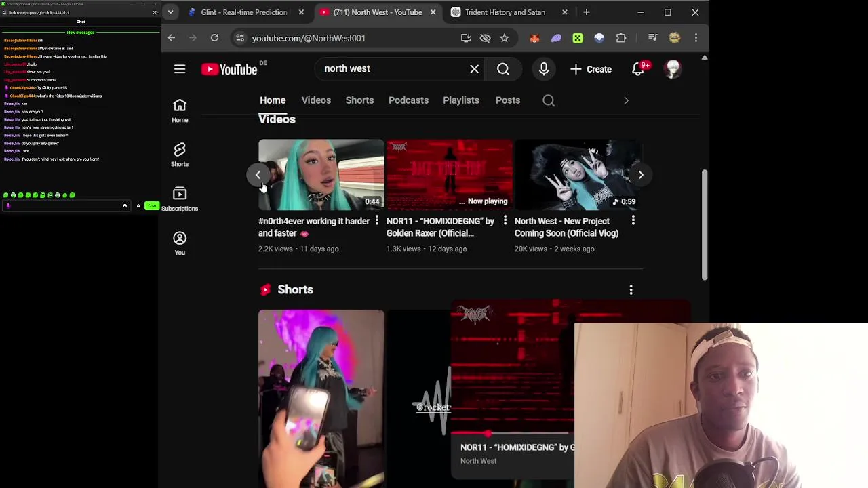Clear the 'north west' search text
Screen dimensions: 868x488
pos(475,69)
